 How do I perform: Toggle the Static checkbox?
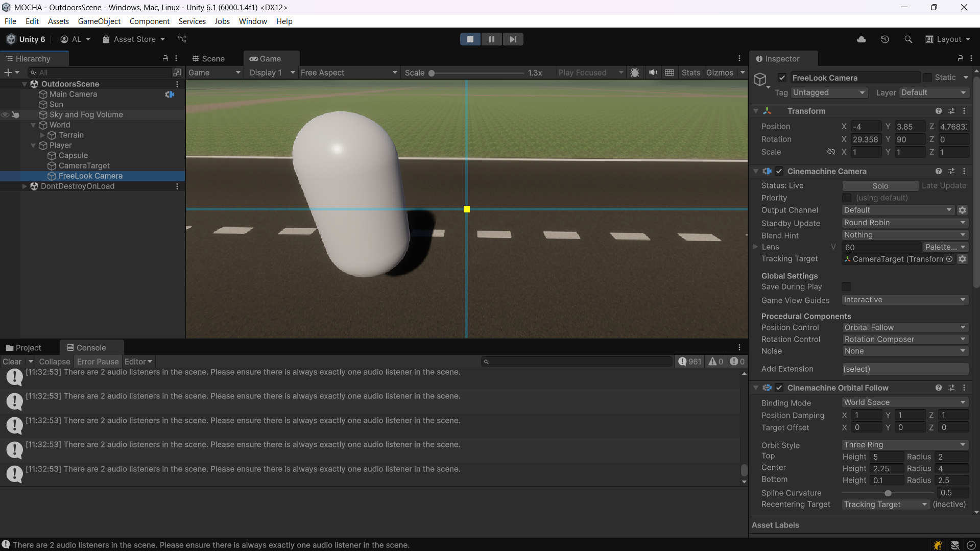927,78
